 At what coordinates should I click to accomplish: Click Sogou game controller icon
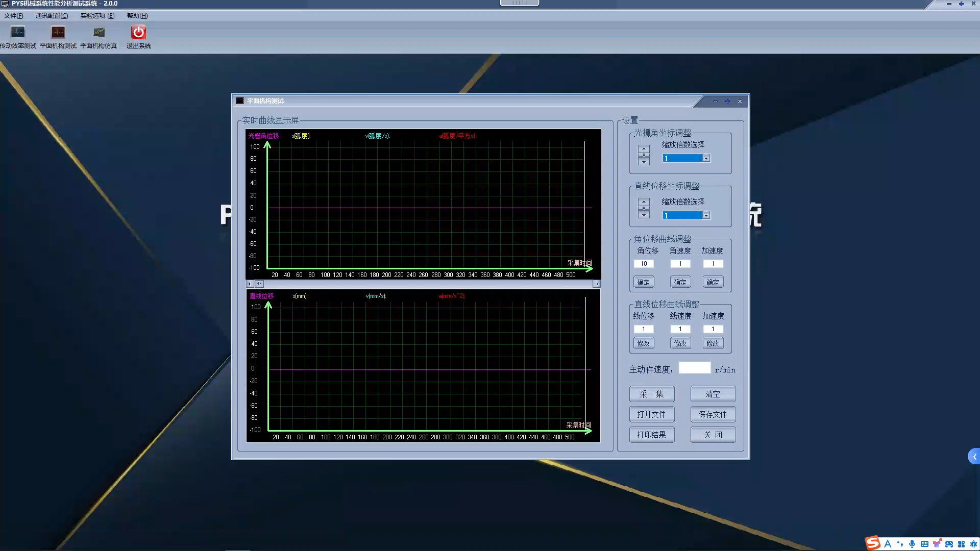(x=949, y=544)
